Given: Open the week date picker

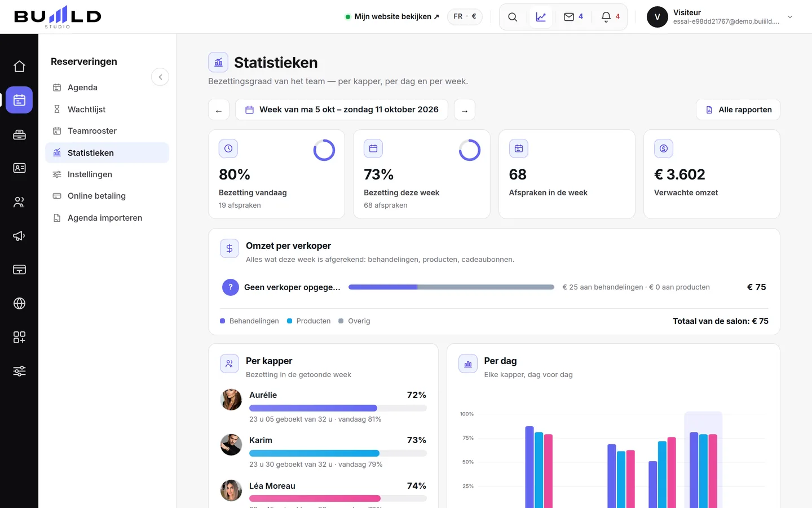Looking at the screenshot, I should [x=342, y=110].
